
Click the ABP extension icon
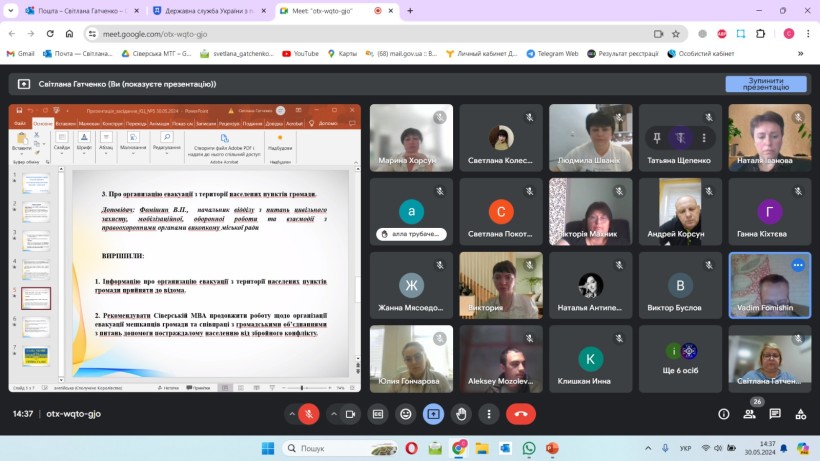(x=722, y=34)
